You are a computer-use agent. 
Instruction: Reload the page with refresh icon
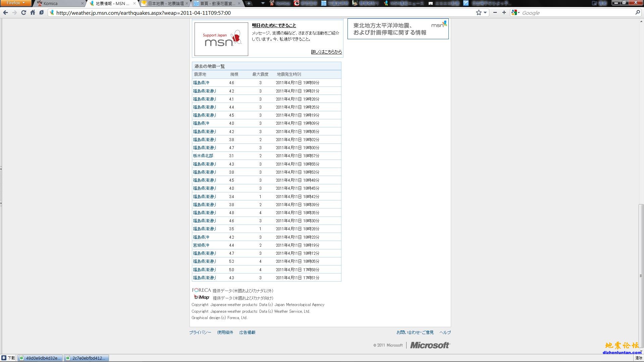(x=23, y=13)
